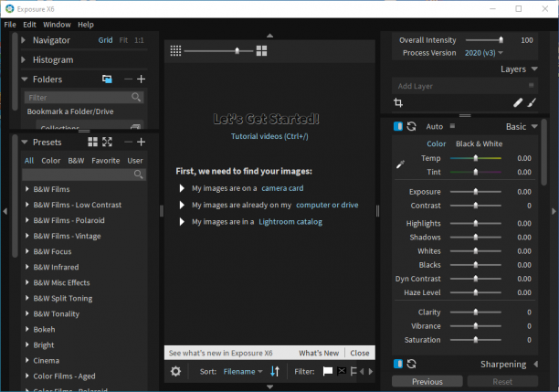This screenshot has width=559, height=392.
Task: Expand the Cinema preset group
Action: pos(27,360)
